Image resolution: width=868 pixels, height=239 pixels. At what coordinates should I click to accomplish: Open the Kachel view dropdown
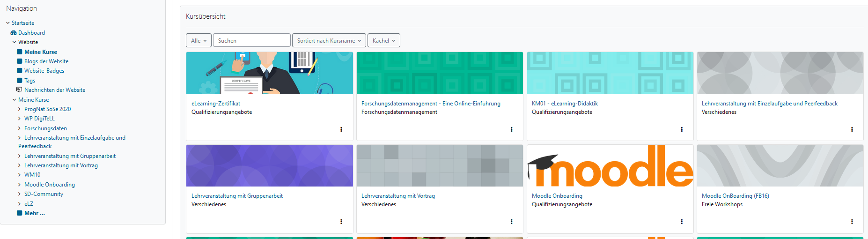(383, 41)
